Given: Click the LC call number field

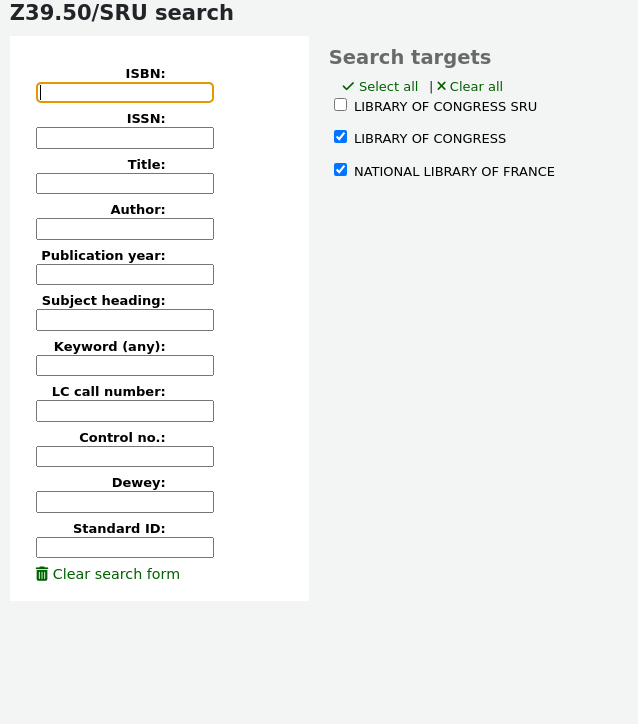Looking at the screenshot, I should click(x=125, y=411).
